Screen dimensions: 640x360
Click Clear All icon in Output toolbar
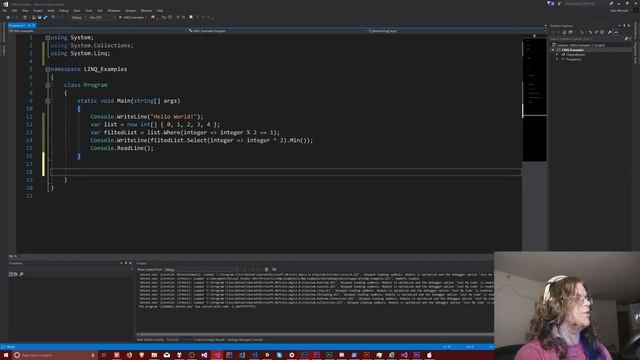(266, 269)
